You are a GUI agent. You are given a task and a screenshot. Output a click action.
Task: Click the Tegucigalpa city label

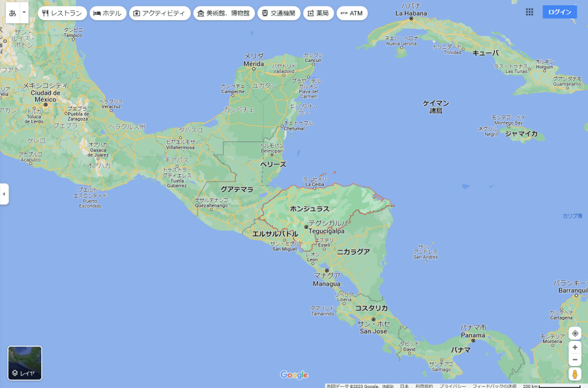[x=326, y=231]
